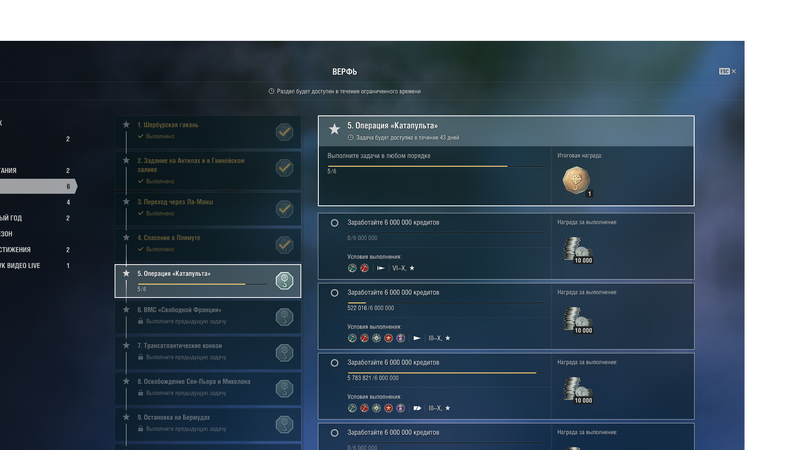The image size is (800, 450).
Task: Click the large star icon in the Операция «Катапульта» header
Action: (334, 129)
